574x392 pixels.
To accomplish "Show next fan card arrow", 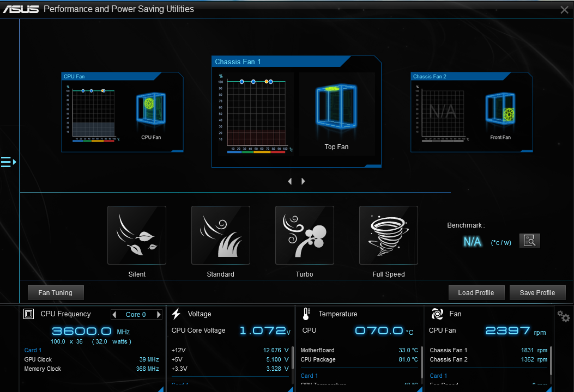I will (303, 181).
